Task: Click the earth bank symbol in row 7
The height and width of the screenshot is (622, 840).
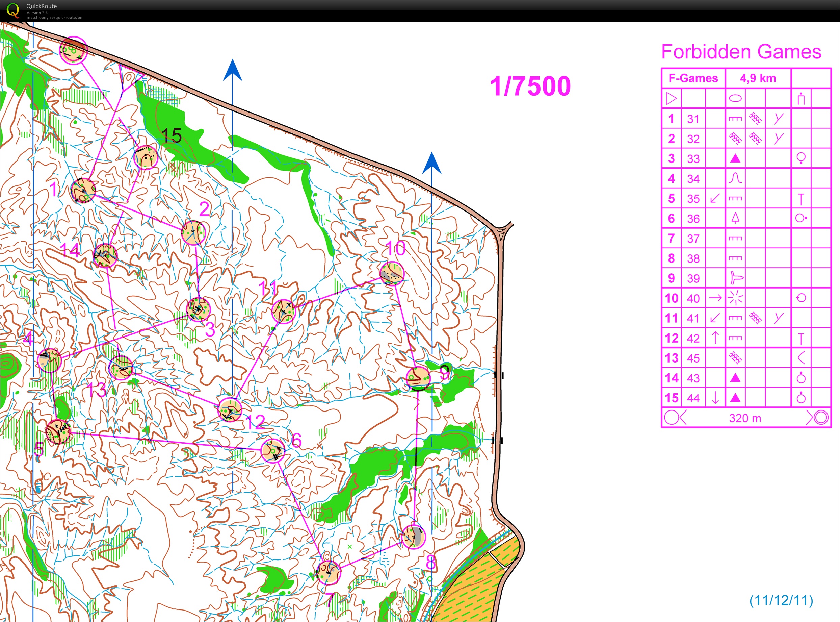Action: tap(735, 238)
